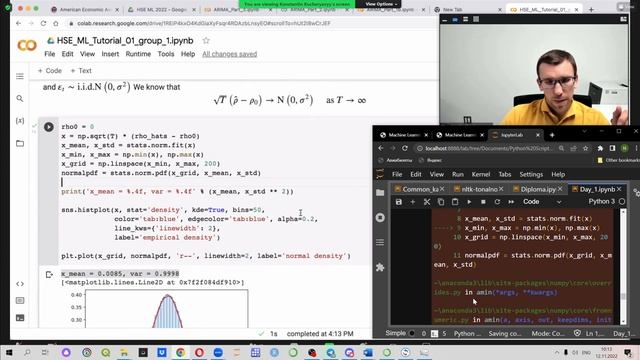
Task: Reload the localhost JupyterLab page
Action: (405, 148)
